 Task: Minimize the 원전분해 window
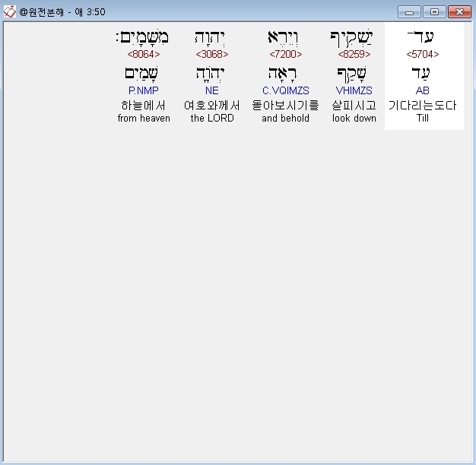click(409, 12)
